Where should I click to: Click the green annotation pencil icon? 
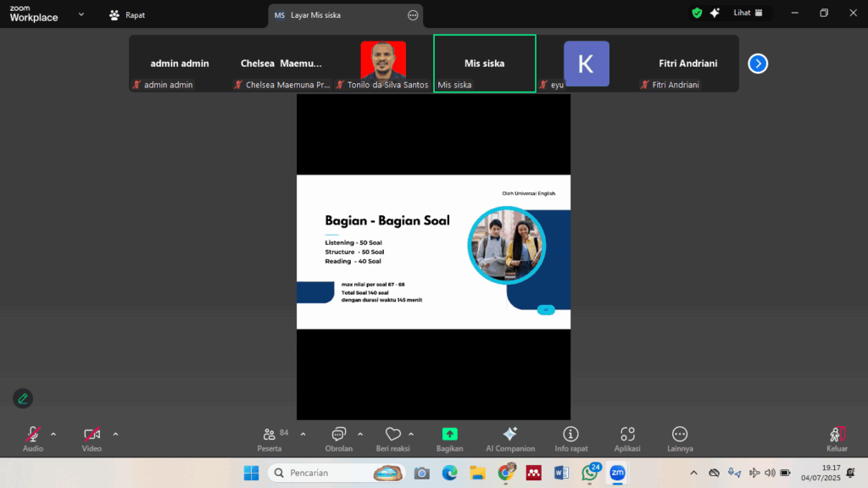pos(23,398)
